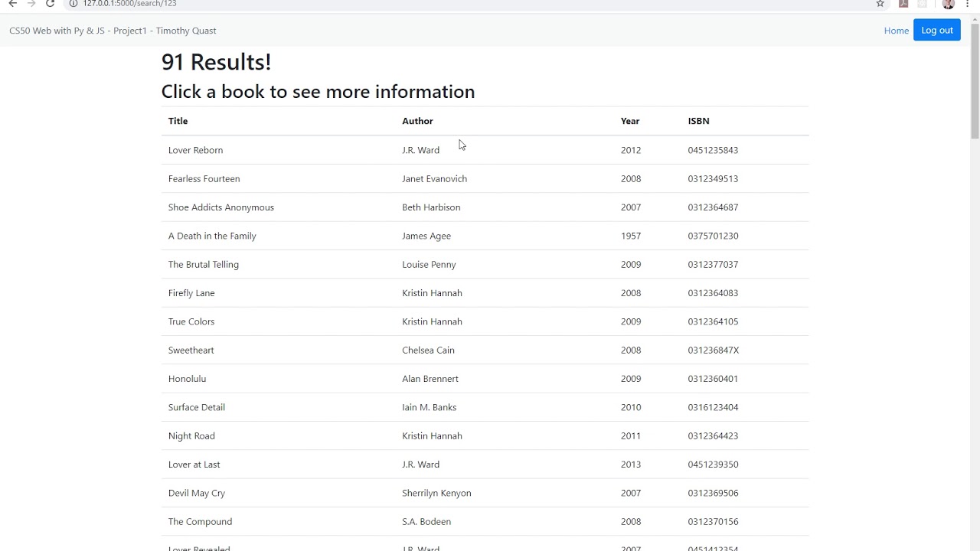Bookmark this page with star icon
The width and height of the screenshot is (980, 551).
[x=880, y=4]
